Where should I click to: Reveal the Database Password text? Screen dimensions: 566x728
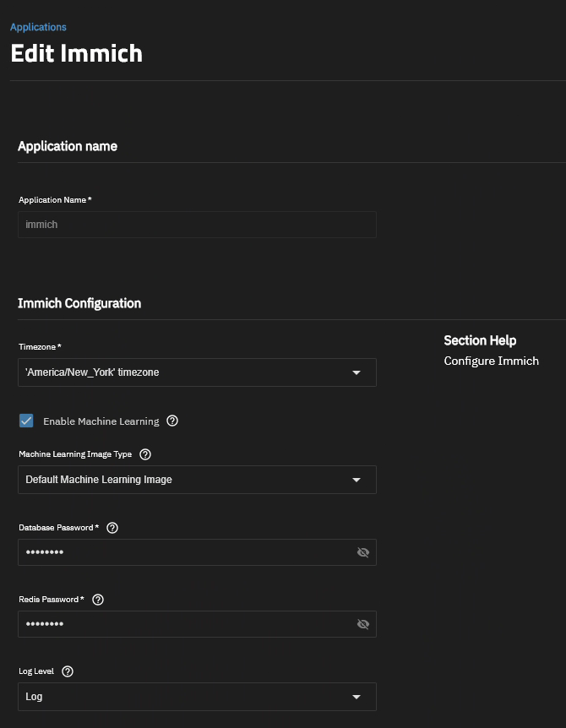click(x=363, y=552)
